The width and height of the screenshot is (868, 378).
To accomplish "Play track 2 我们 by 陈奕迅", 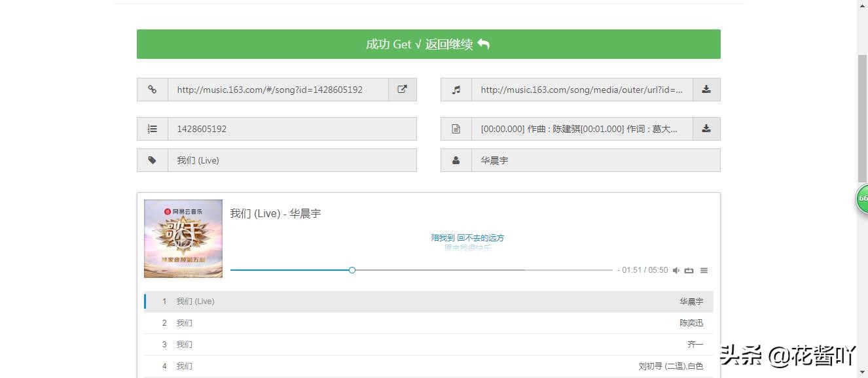I will [x=429, y=323].
